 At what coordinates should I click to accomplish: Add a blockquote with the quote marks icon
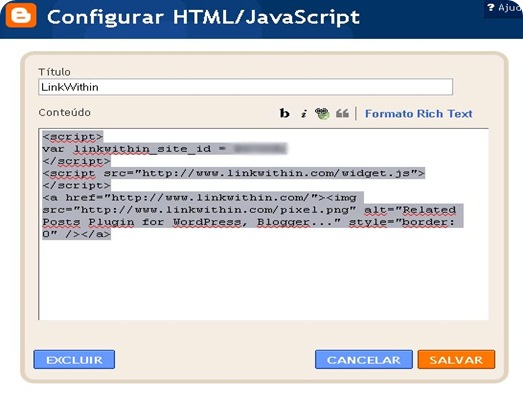tap(342, 113)
